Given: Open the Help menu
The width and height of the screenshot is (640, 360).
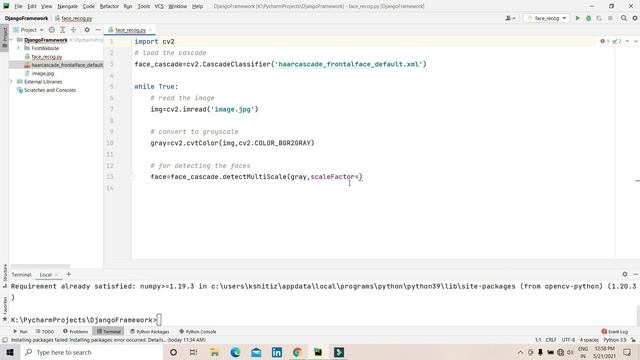Looking at the screenshot, I should [x=197, y=6].
